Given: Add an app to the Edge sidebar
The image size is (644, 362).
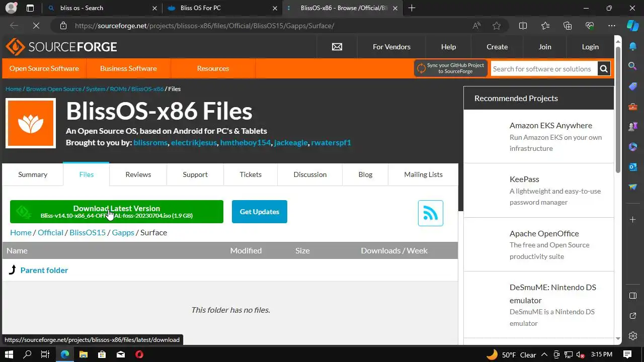Looking at the screenshot, I should 633,220.
